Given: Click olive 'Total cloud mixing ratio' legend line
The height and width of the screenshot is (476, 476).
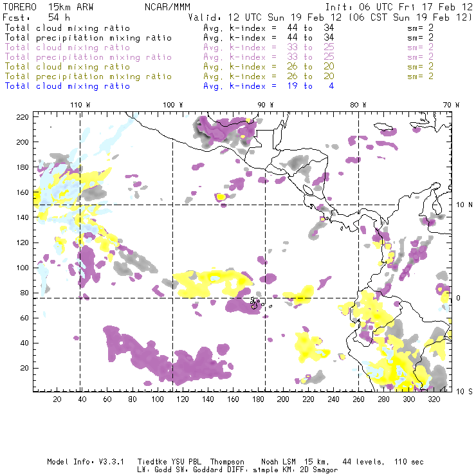Looking at the screenshot, I should click(x=68, y=66).
